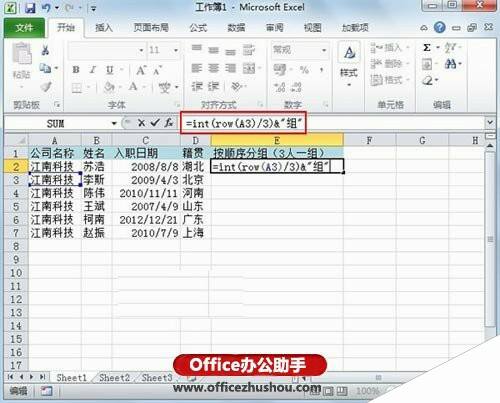This screenshot has height=403, width=500.
Task: Switch to the Formulas (公式) tab
Action: coord(198,28)
